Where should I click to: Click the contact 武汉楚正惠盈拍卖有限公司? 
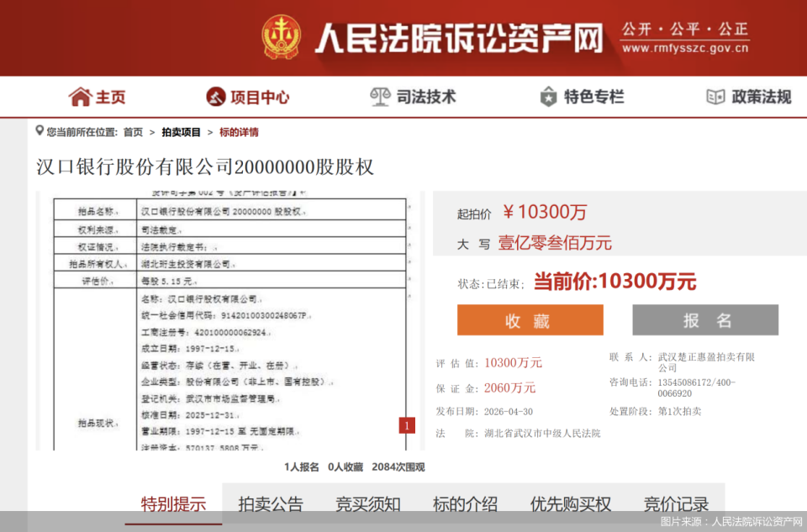click(x=707, y=362)
